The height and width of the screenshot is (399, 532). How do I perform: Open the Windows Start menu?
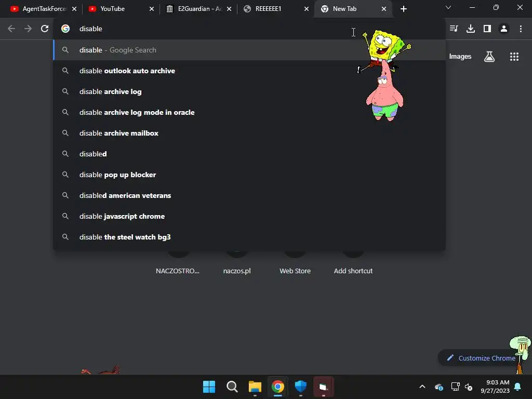coord(209,387)
